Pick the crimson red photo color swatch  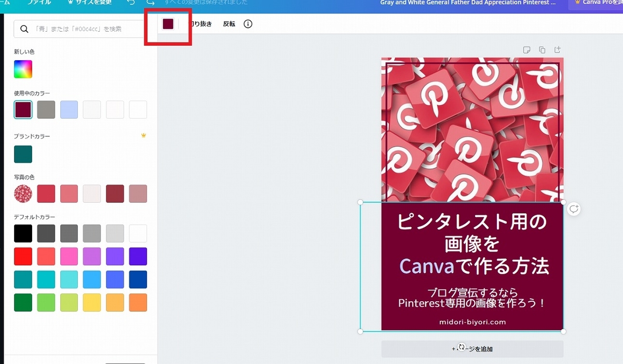click(46, 193)
